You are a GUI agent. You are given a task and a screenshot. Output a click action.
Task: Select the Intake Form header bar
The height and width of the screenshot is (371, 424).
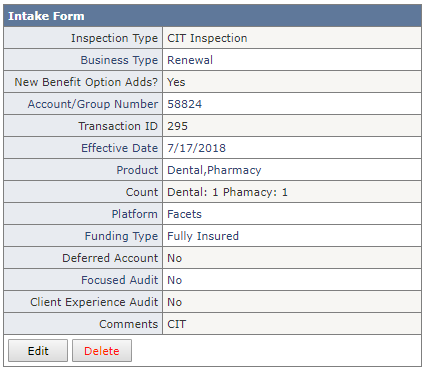click(x=212, y=16)
